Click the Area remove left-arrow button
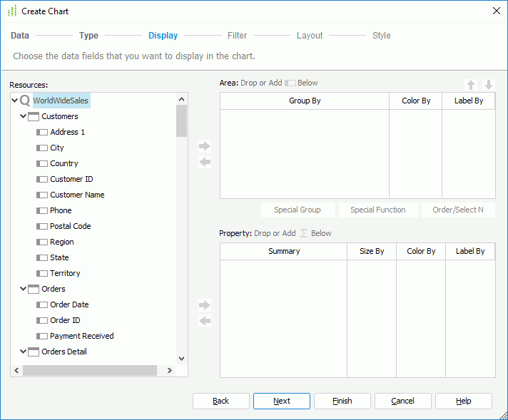Screen dimensions: 508x420 205,162
